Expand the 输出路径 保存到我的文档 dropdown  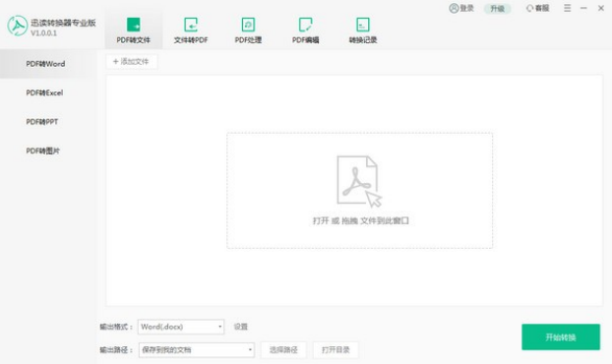[197, 350]
